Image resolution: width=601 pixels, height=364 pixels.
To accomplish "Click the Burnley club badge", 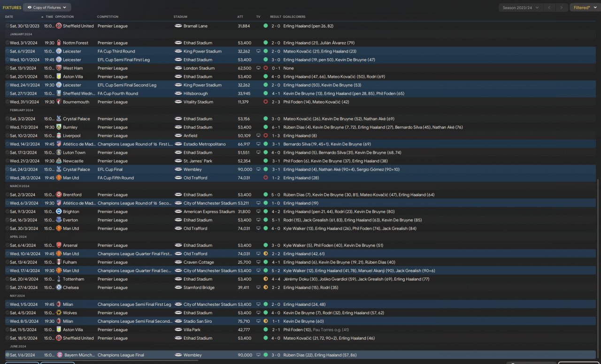I will pos(59,127).
